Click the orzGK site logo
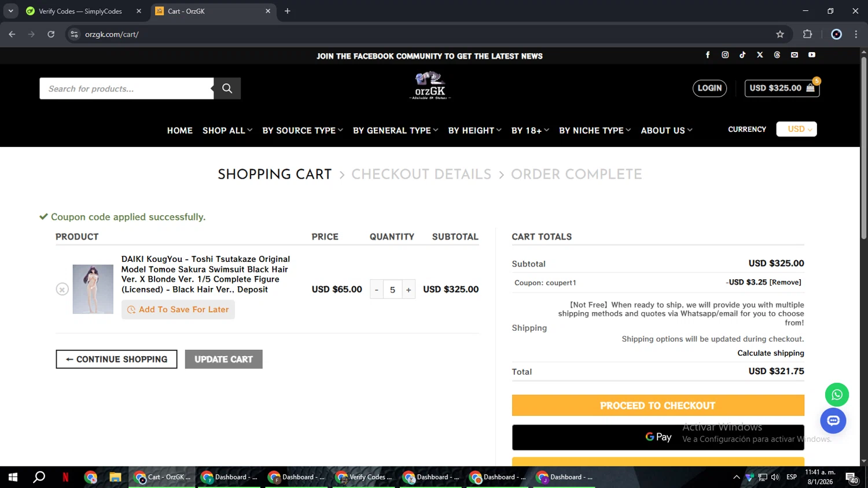 (x=430, y=86)
